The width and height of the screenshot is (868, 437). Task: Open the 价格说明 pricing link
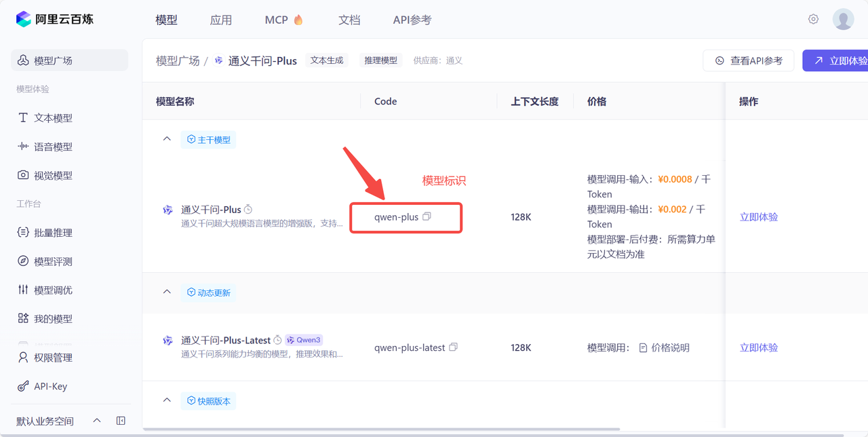click(x=670, y=347)
